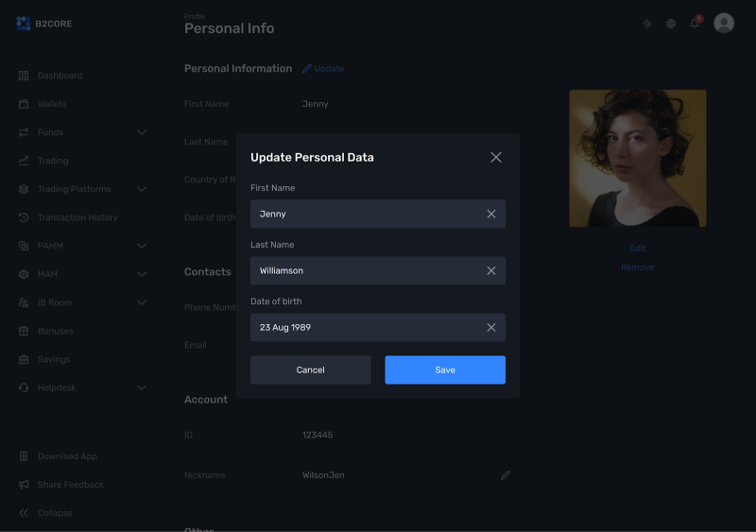Click the nickname WilsonJen text
The height and width of the screenshot is (532, 756).
[323, 475]
